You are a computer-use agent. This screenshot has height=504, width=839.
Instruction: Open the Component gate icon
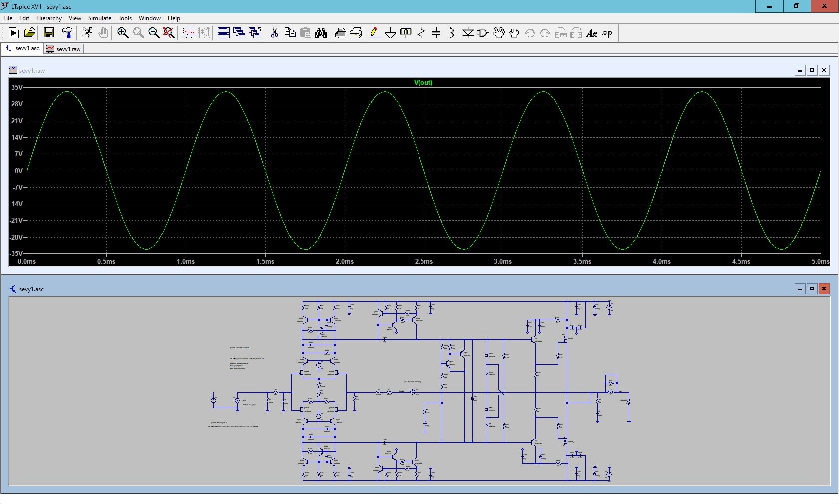point(483,33)
